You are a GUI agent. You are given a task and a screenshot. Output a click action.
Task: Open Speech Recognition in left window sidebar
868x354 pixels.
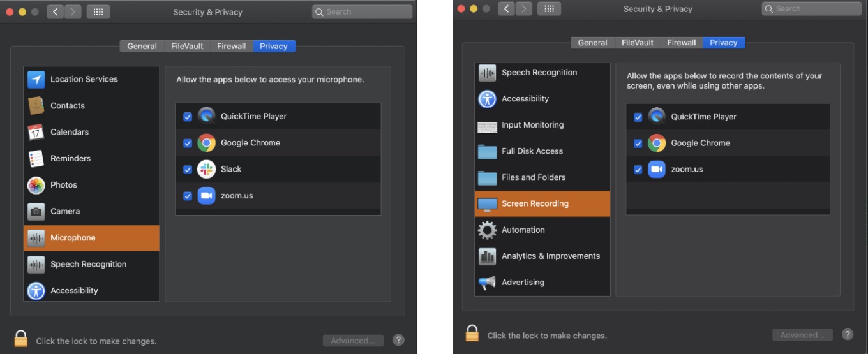[x=91, y=264]
